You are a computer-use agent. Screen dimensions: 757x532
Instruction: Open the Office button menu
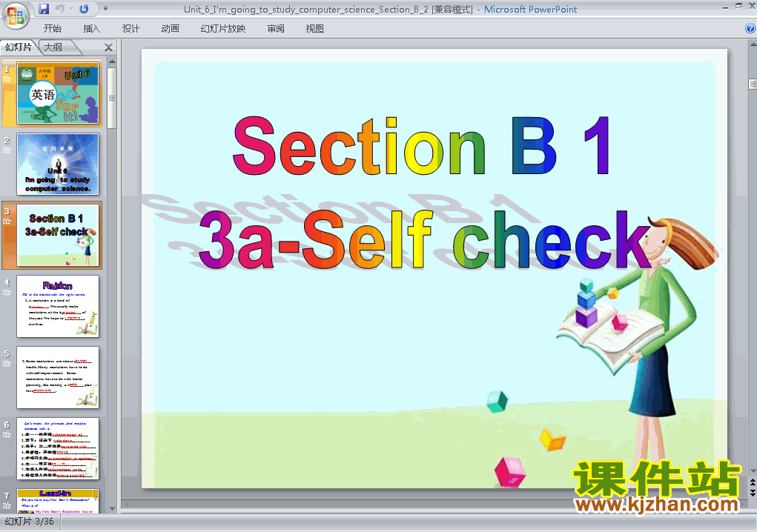(15, 16)
